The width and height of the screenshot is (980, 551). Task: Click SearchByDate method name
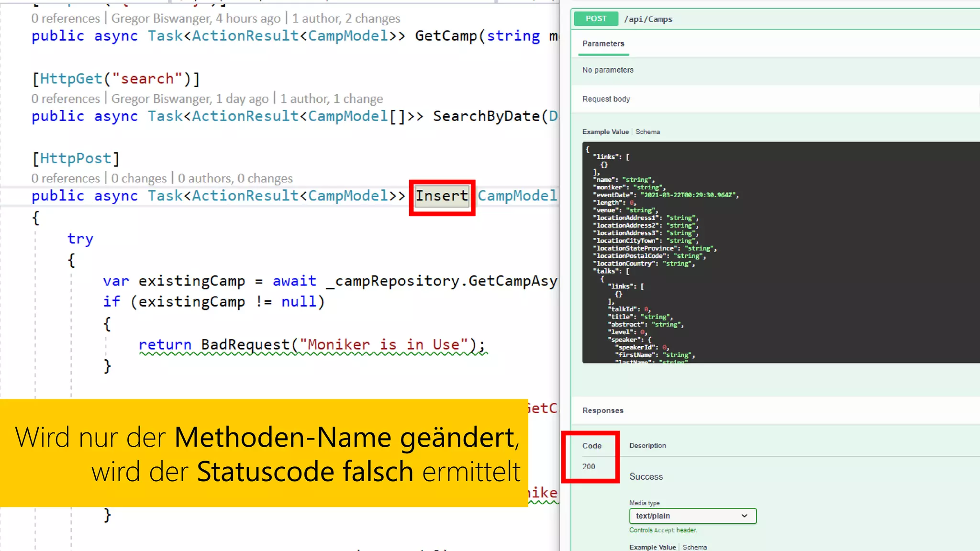[x=486, y=116]
